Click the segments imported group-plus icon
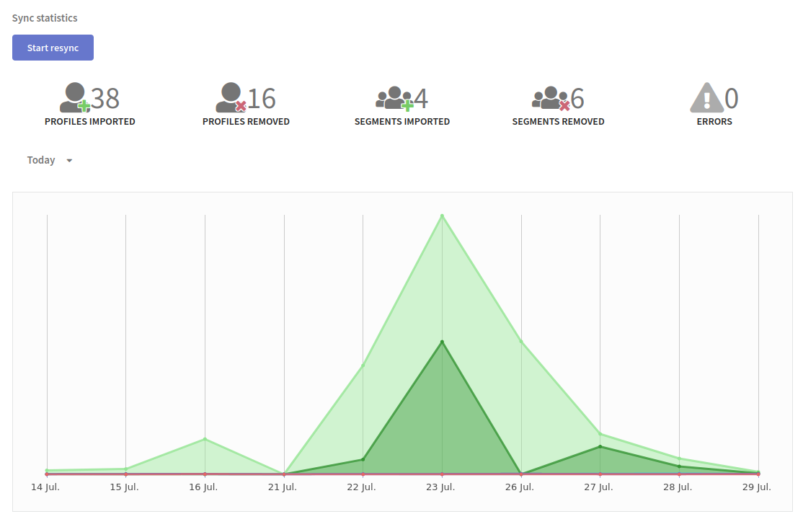The image size is (803, 532). tap(394, 98)
